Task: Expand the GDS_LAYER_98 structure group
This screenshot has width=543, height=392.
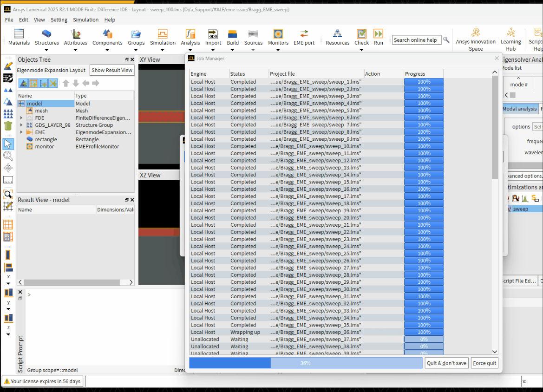Action: coord(21,125)
